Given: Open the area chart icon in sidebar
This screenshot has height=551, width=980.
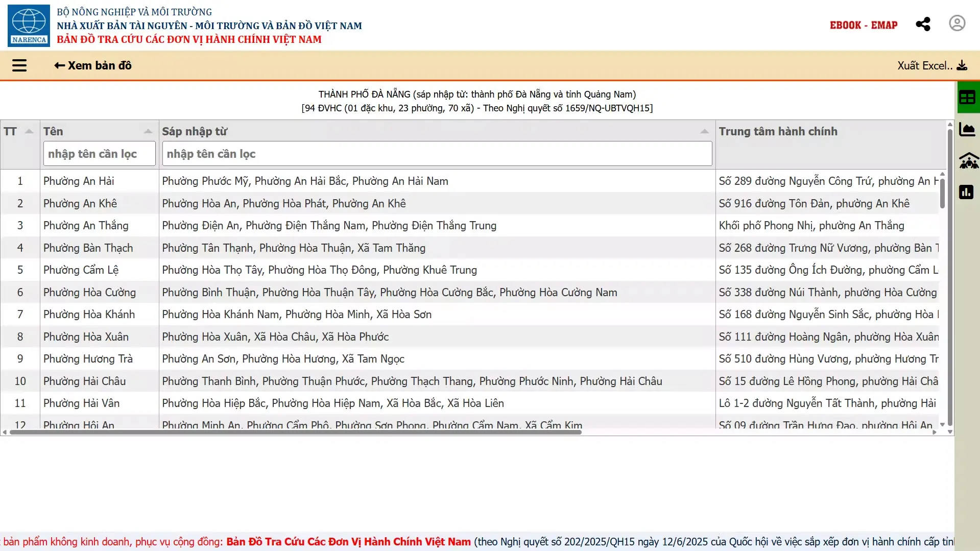Looking at the screenshot, I should 967,130.
